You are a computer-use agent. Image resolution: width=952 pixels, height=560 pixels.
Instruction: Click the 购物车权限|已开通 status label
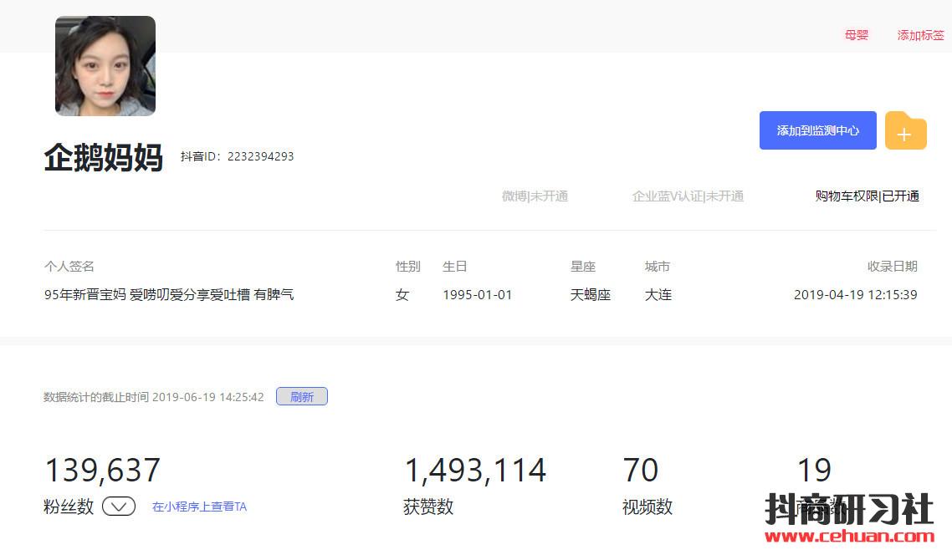[867, 196]
